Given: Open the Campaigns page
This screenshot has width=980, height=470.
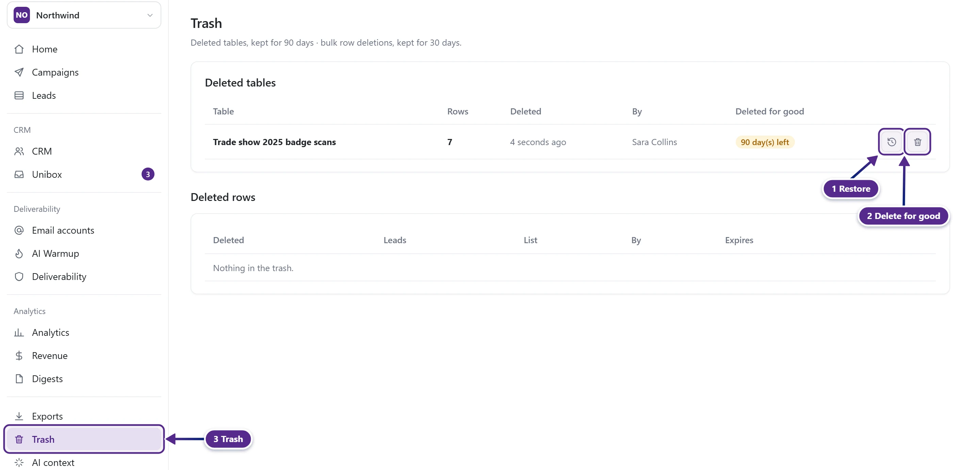Looking at the screenshot, I should pos(84,72).
